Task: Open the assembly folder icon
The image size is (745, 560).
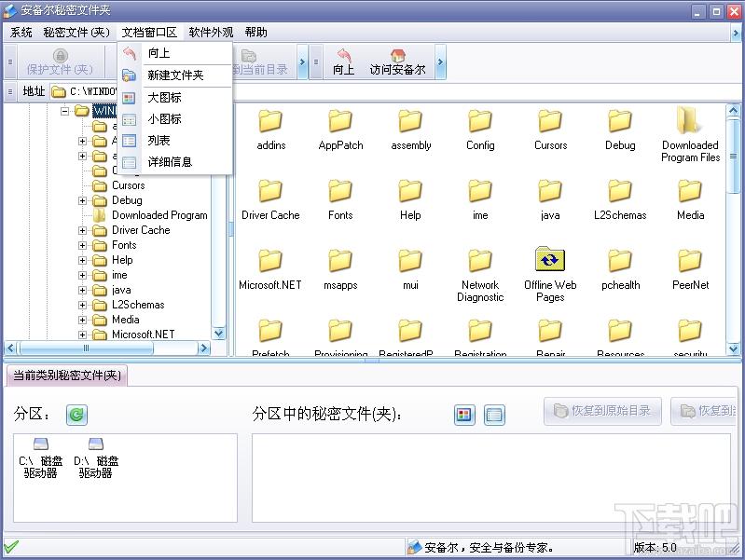Action: point(410,121)
